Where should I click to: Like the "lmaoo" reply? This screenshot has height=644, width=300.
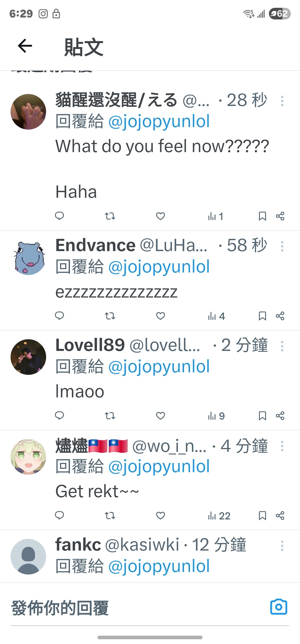(x=161, y=416)
